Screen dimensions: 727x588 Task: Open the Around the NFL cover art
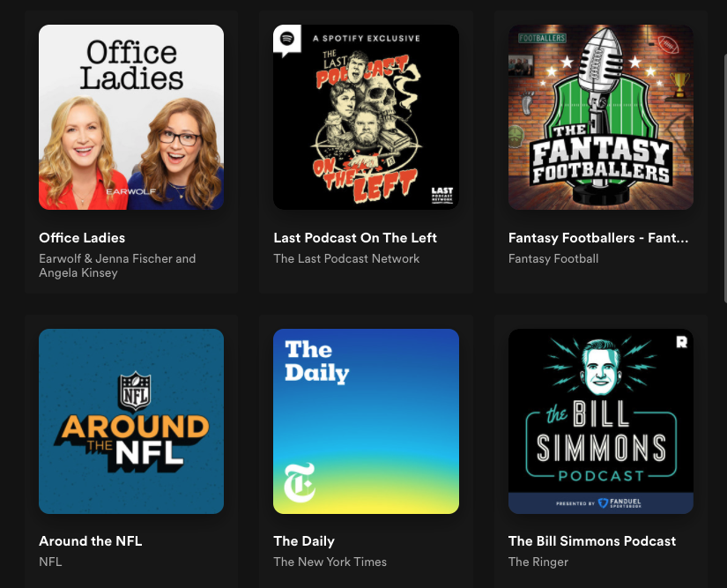[131, 421]
